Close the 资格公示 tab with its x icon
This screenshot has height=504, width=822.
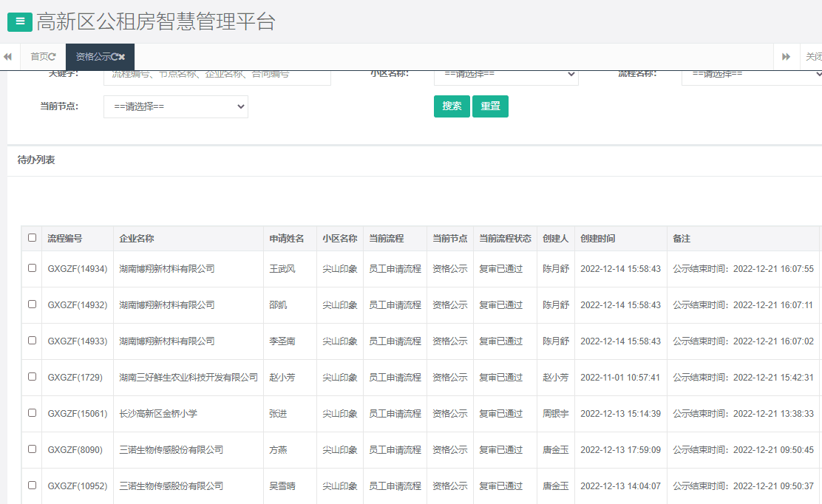[x=122, y=55]
